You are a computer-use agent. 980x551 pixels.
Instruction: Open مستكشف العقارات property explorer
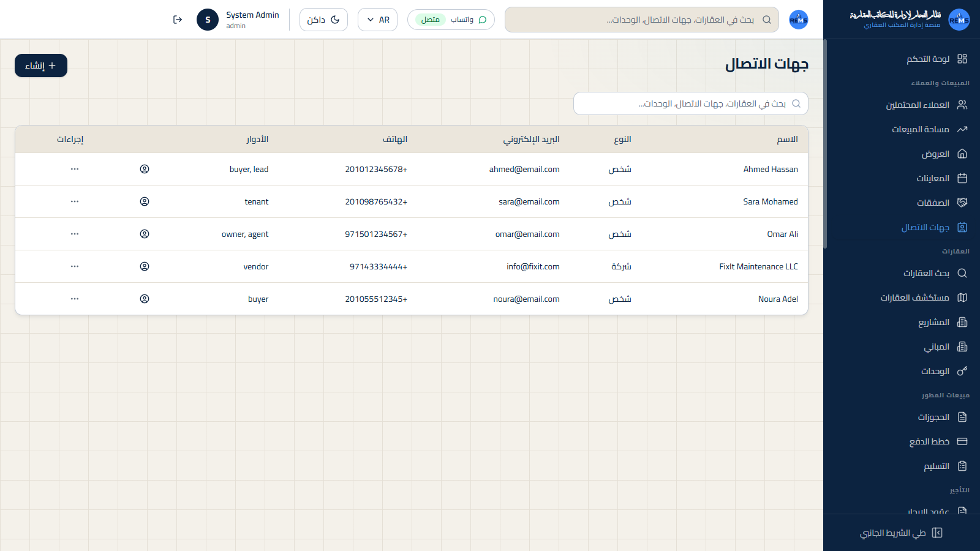915,298
